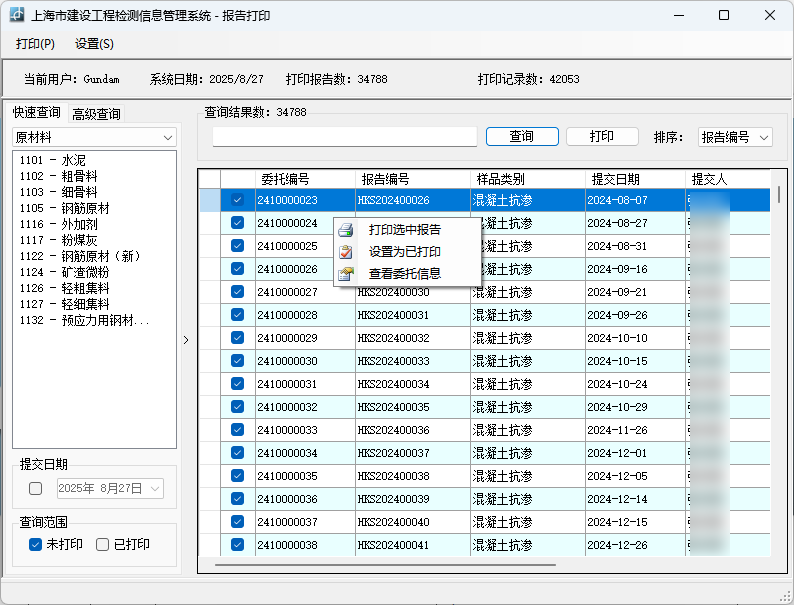Uncheck the row for 委托编号 2410000027

coord(237,292)
